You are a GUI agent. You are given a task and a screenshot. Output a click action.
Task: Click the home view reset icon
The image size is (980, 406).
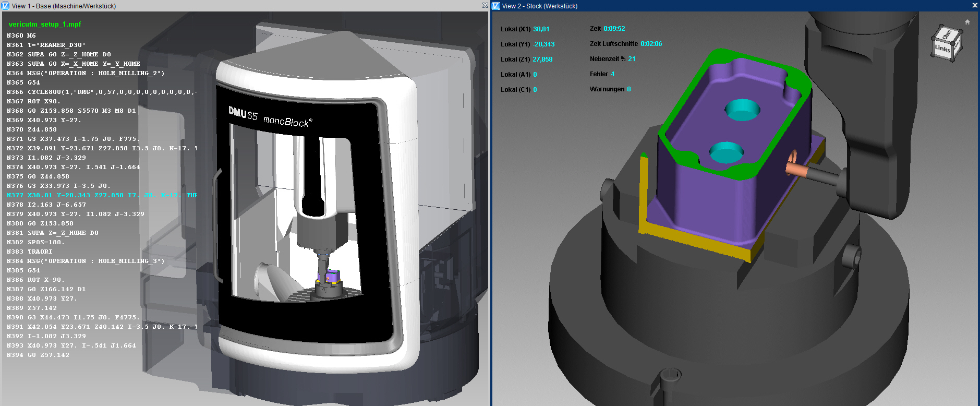pos(967,22)
